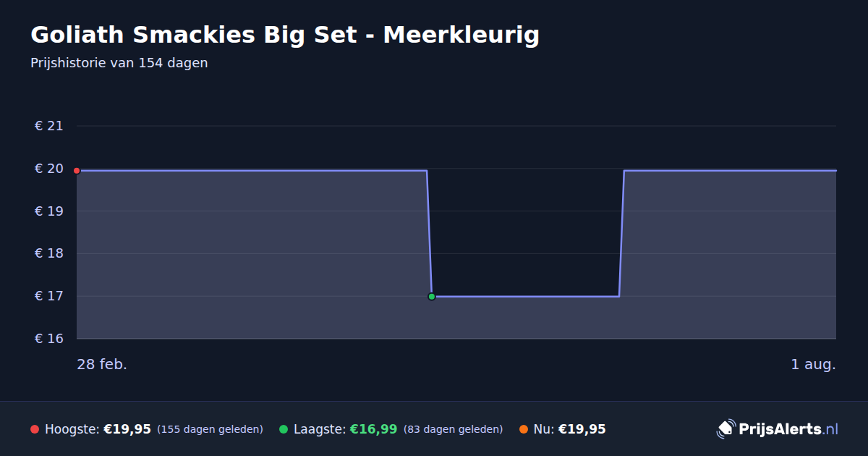This screenshot has width=868, height=456.
Task: Click the green lowest-price legend dot
Action: [284, 429]
